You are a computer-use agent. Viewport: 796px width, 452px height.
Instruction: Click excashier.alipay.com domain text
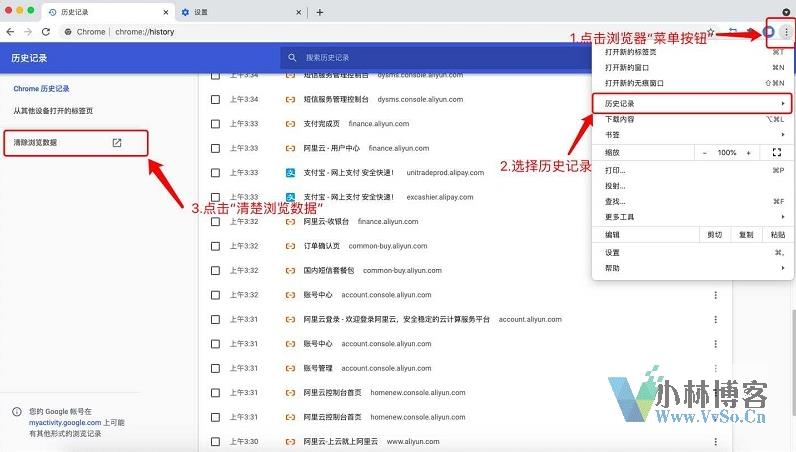pyautogui.click(x=440, y=197)
